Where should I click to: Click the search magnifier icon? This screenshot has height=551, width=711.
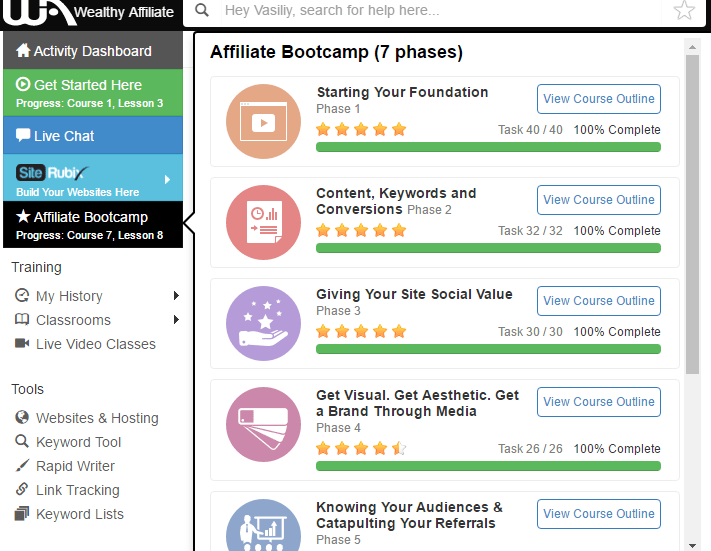click(x=202, y=10)
